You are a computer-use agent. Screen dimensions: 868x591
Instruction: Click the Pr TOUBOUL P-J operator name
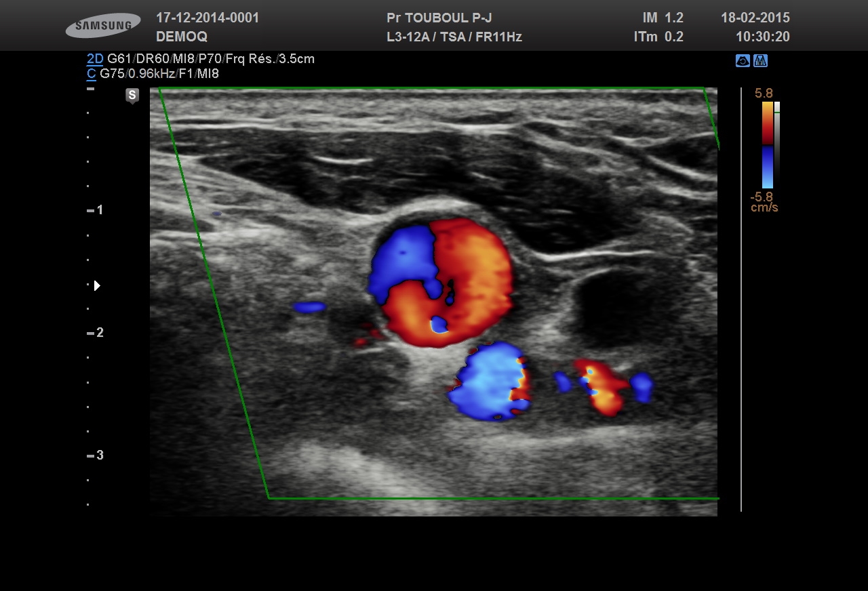(439, 18)
